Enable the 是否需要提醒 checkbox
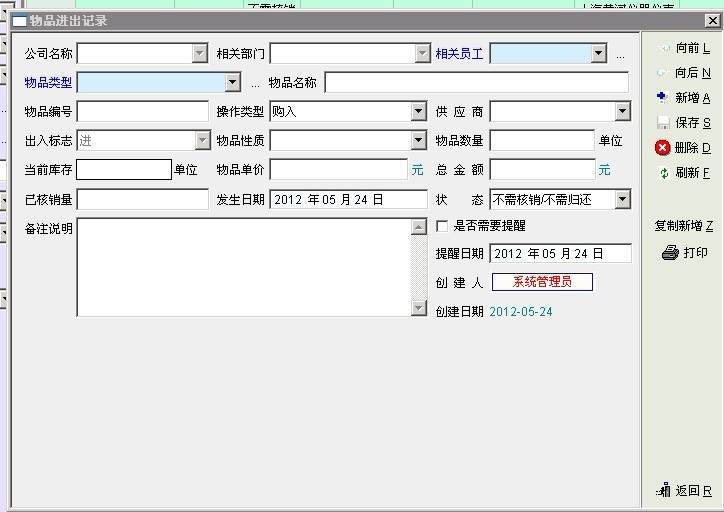This screenshot has width=724, height=512. tap(442, 226)
